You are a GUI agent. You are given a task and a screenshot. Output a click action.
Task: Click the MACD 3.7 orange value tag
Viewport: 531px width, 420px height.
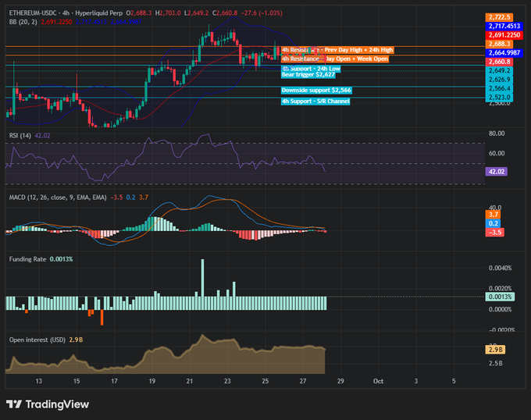click(493, 215)
